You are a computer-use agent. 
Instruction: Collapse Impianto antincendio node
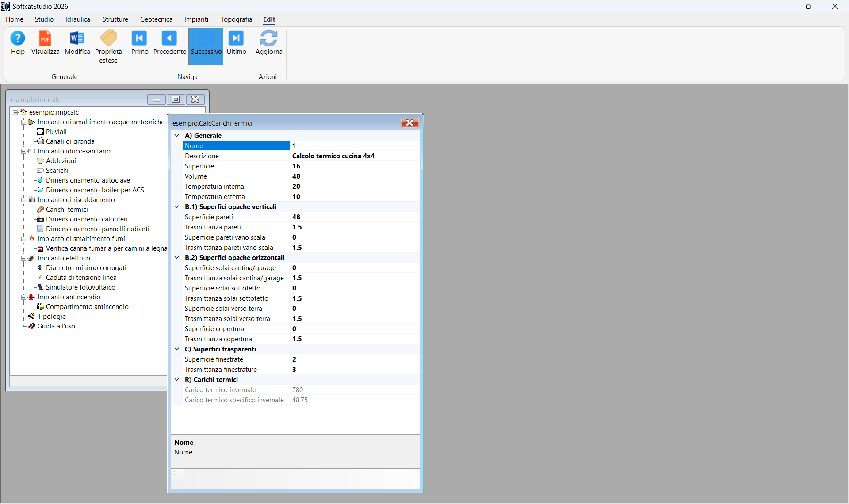[x=23, y=297]
